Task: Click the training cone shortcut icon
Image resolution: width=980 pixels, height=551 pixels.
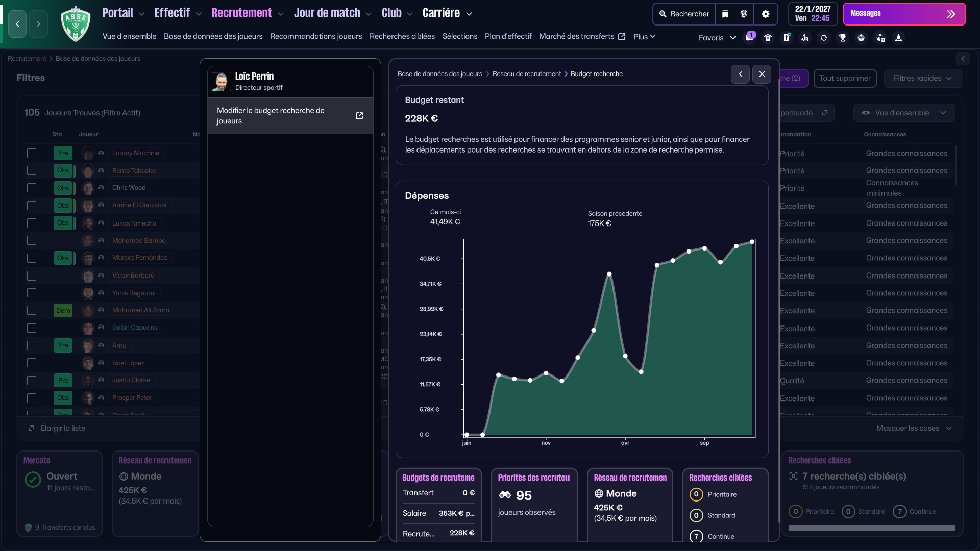Action: click(898, 38)
